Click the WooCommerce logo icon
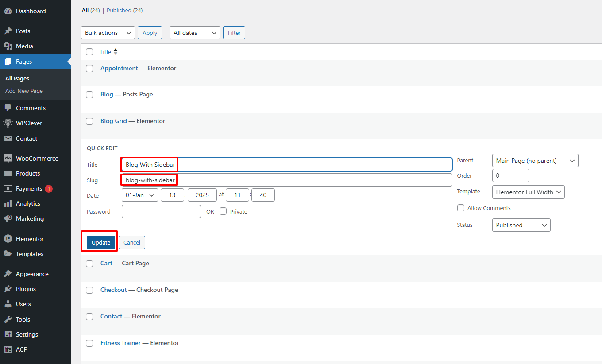The width and height of the screenshot is (602, 364). tap(8, 158)
